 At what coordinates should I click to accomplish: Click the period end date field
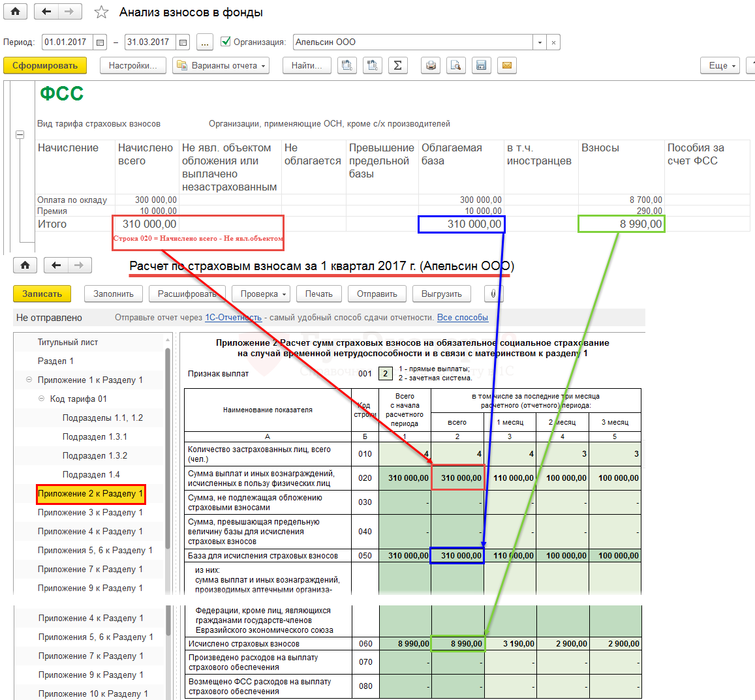pos(149,42)
